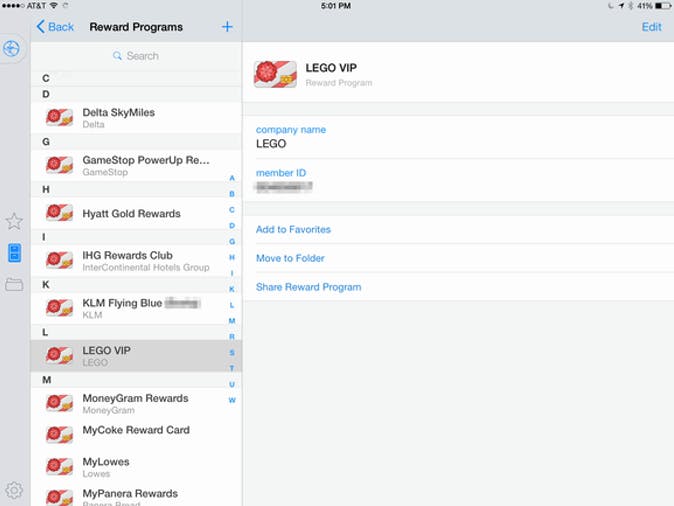This screenshot has height=506, width=674.
Task: Click MyLowes card icon
Action: (x=59, y=466)
